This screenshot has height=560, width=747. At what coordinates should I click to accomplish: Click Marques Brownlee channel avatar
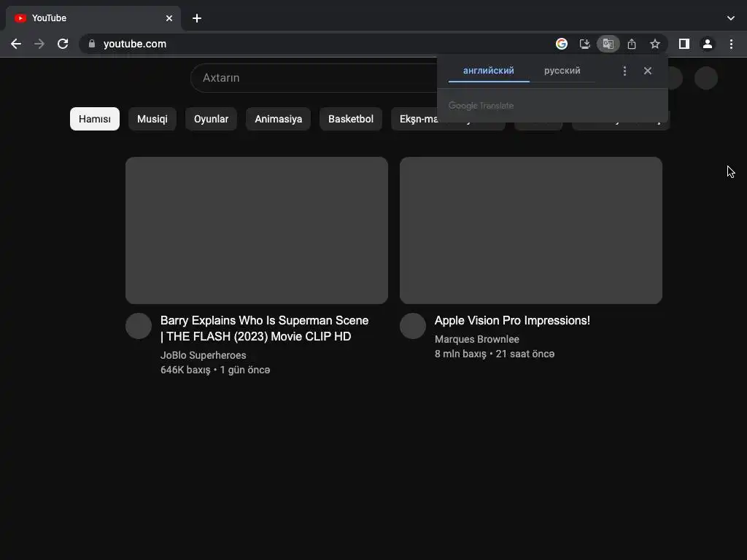413,326
